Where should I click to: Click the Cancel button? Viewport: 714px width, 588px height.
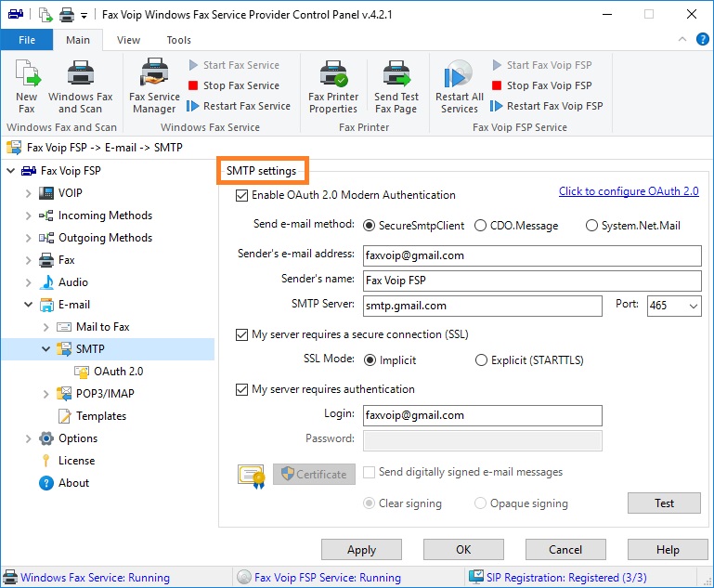point(565,550)
